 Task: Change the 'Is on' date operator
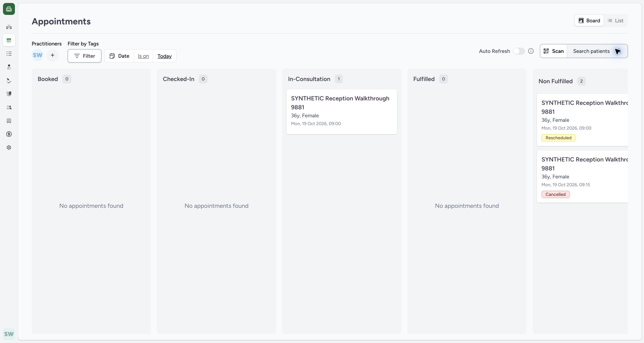click(143, 56)
